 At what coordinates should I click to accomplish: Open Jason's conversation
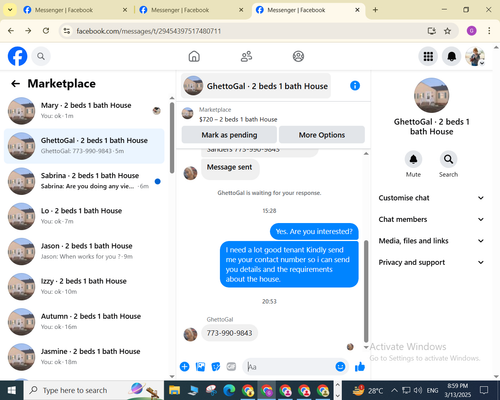click(x=84, y=251)
